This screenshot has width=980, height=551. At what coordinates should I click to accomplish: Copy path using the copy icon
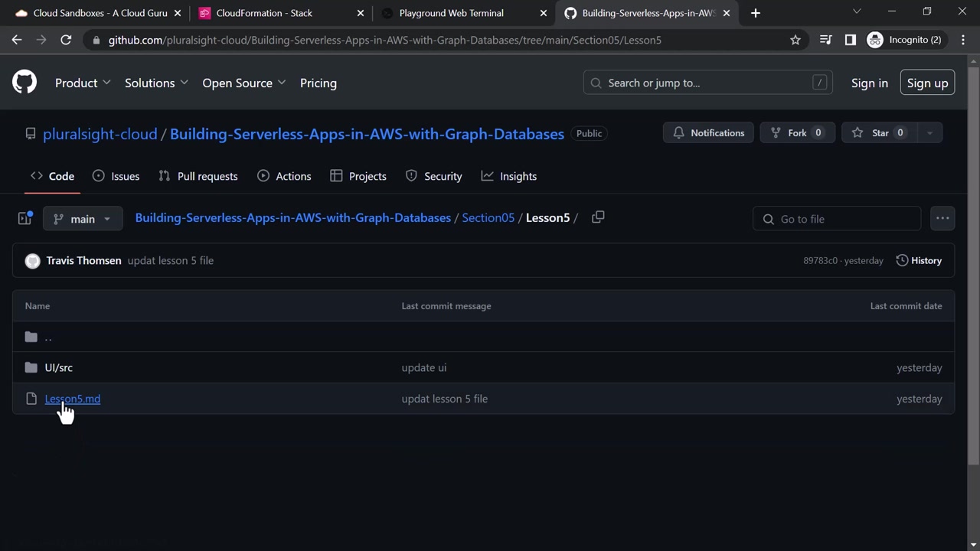pyautogui.click(x=598, y=217)
